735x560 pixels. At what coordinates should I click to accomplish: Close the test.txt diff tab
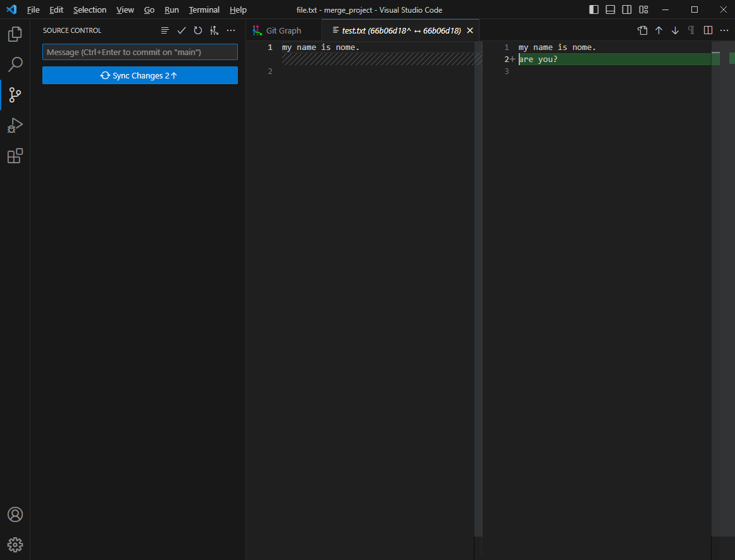click(470, 30)
